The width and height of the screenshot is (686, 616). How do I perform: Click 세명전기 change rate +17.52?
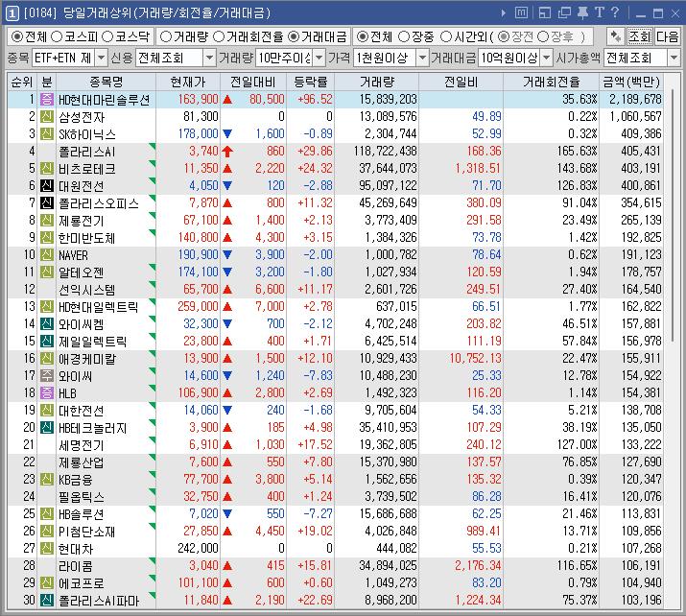click(x=315, y=444)
